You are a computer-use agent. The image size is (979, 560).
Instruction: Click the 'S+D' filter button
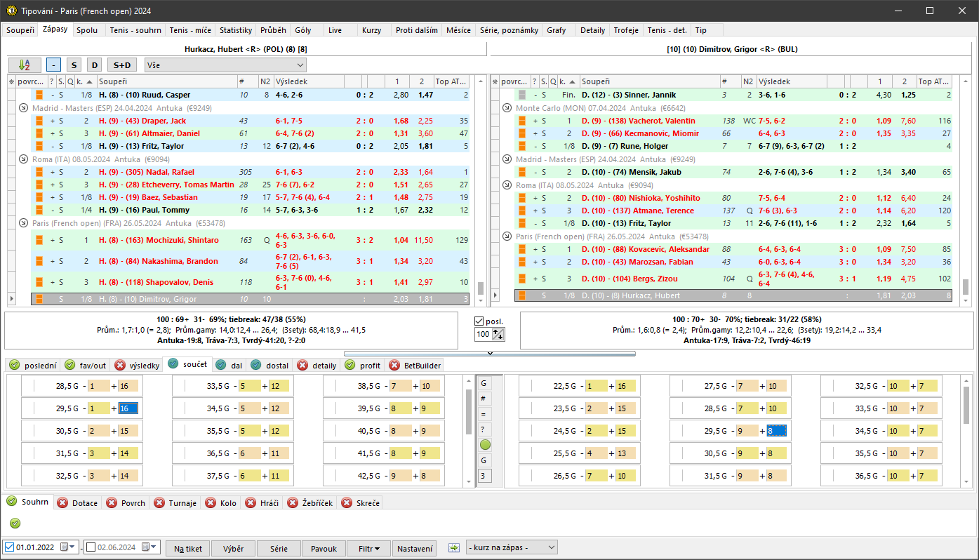pyautogui.click(x=121, y=65)
